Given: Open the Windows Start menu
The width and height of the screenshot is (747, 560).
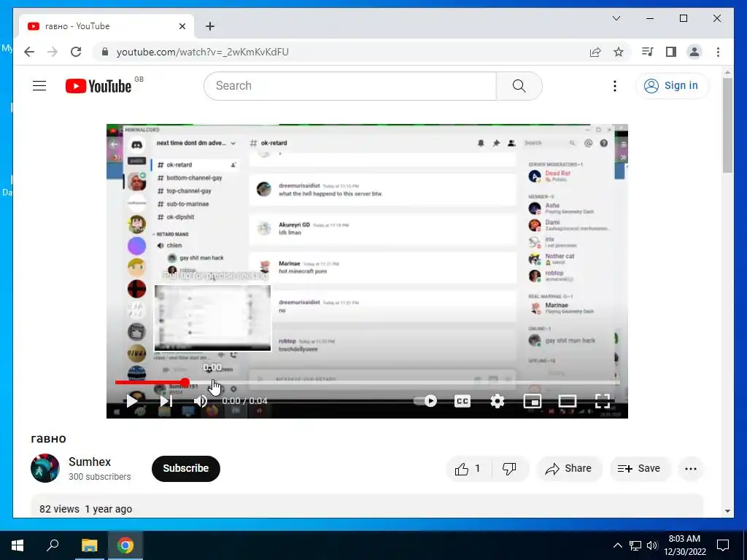Looking at the screenshot, I should coord(18,545).
